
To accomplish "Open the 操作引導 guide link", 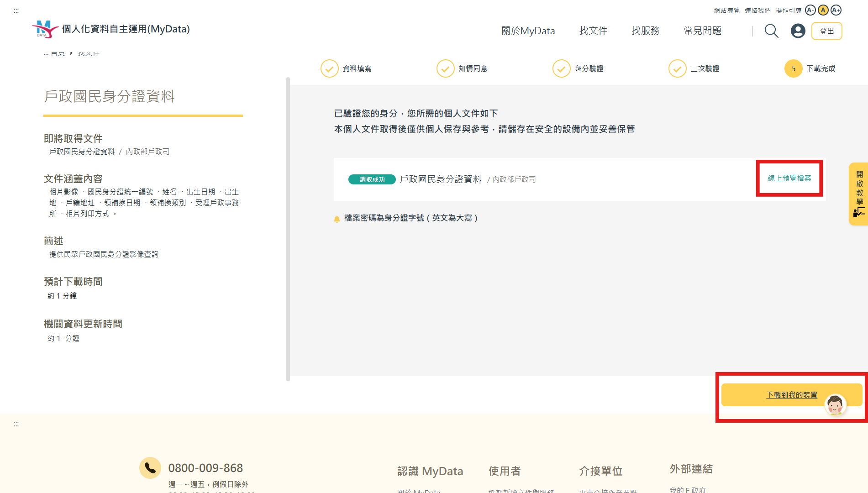I will pyautogui.click(x=789, y=10).
